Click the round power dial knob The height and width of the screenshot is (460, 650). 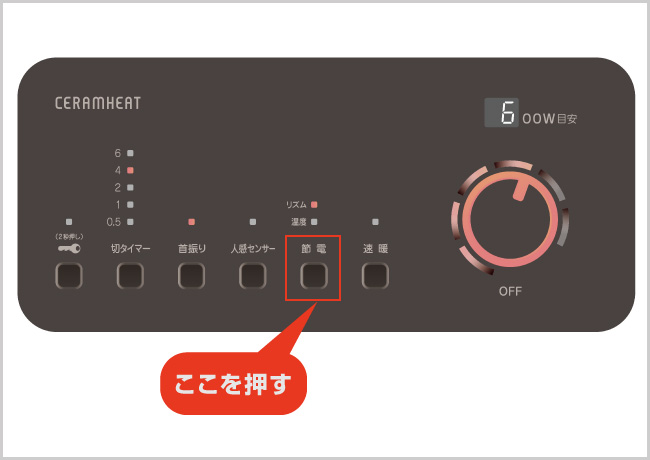[x=510, y=220]
